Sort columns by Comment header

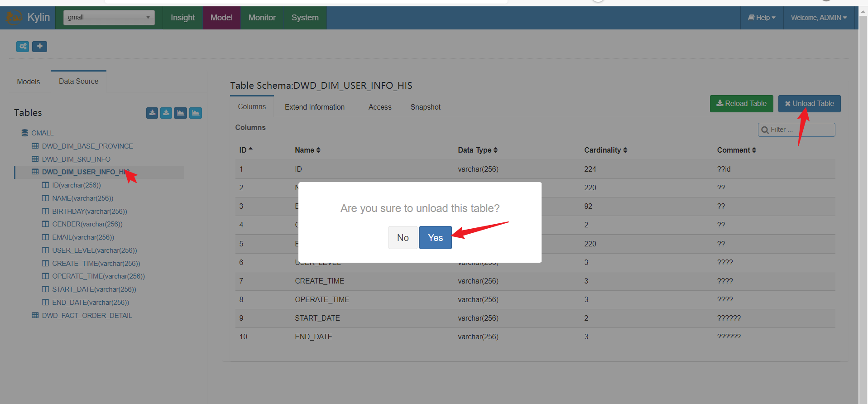coord(737,150)
